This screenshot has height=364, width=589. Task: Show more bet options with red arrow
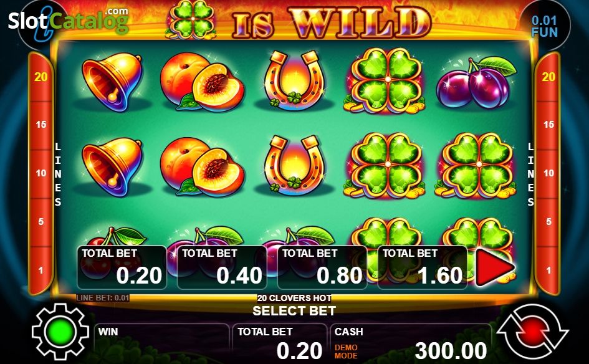point(494,267)
